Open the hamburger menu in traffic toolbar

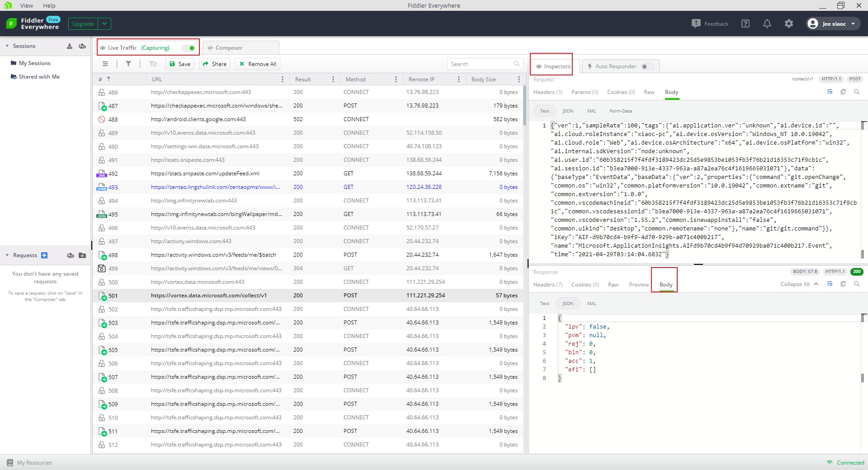click(x=105, y=64)
